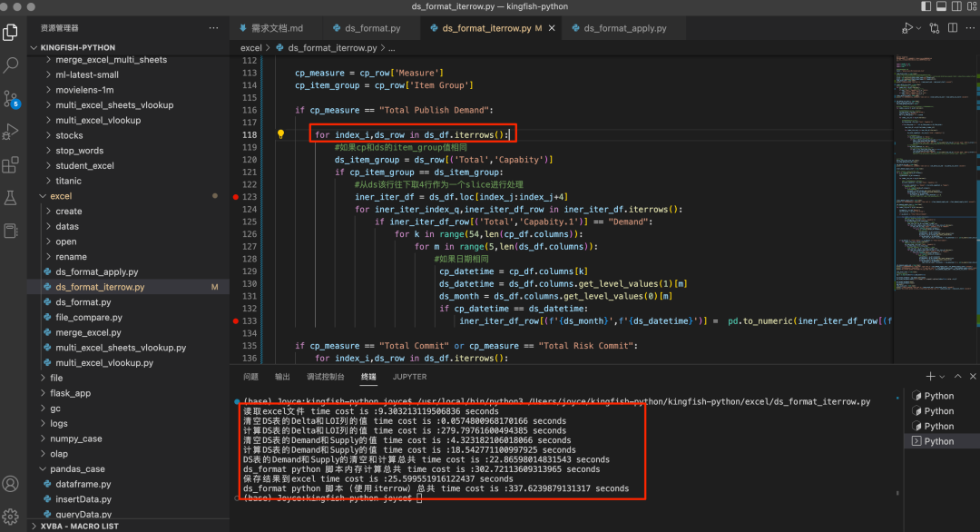Toggle the bottom panel layout icon

point(941,6)
